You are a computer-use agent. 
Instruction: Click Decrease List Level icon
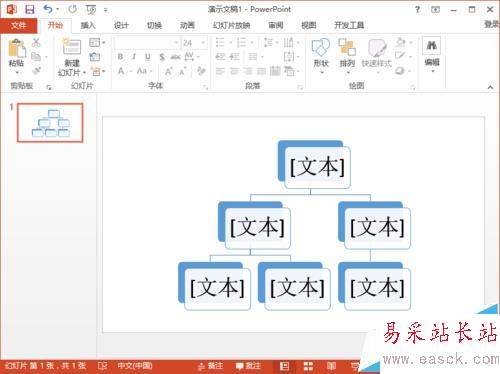tap(220, 57)
